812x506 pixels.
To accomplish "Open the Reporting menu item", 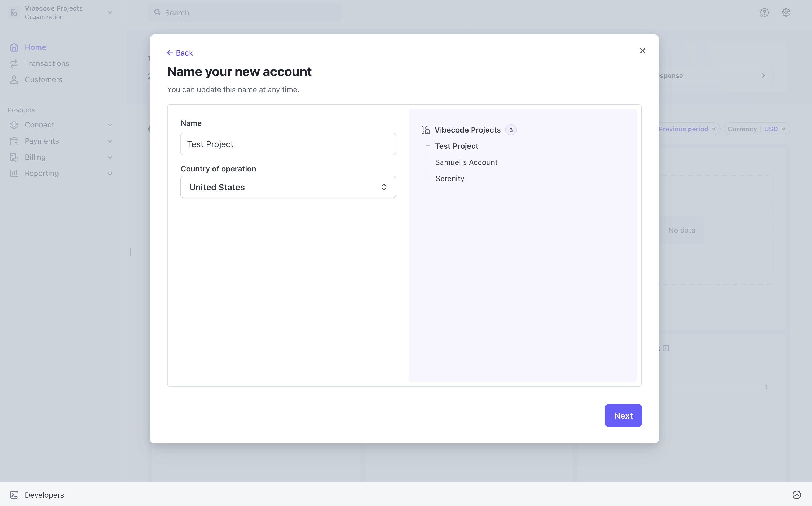I will (x=42, y=173).
